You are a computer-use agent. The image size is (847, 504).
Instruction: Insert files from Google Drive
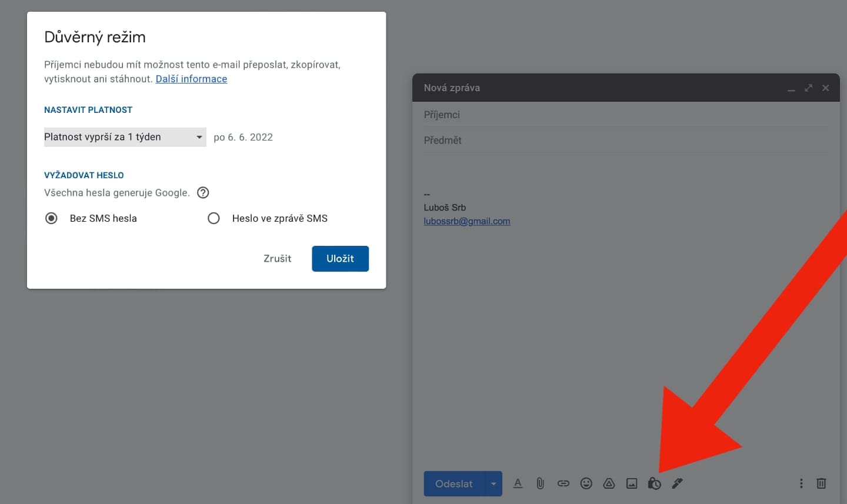[609, 483]
